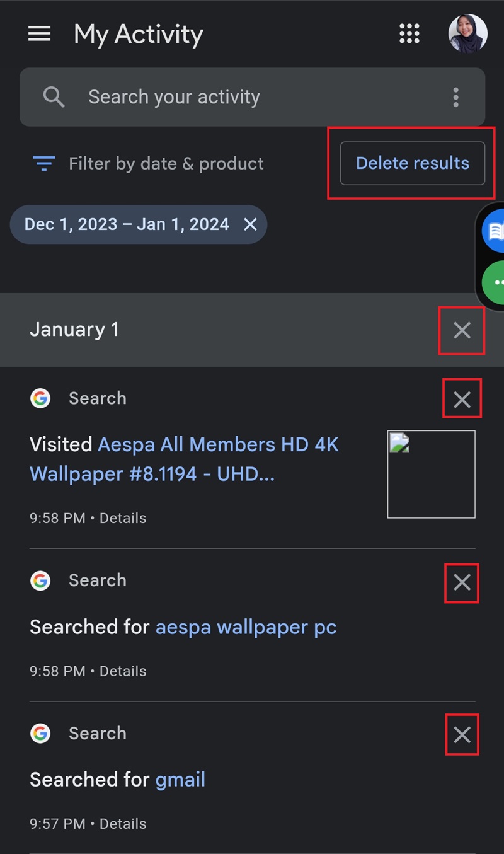The height and width of the screenshot is (854, 504).
Task: Open the account profile picture
Action: click(x=467, y=33)
